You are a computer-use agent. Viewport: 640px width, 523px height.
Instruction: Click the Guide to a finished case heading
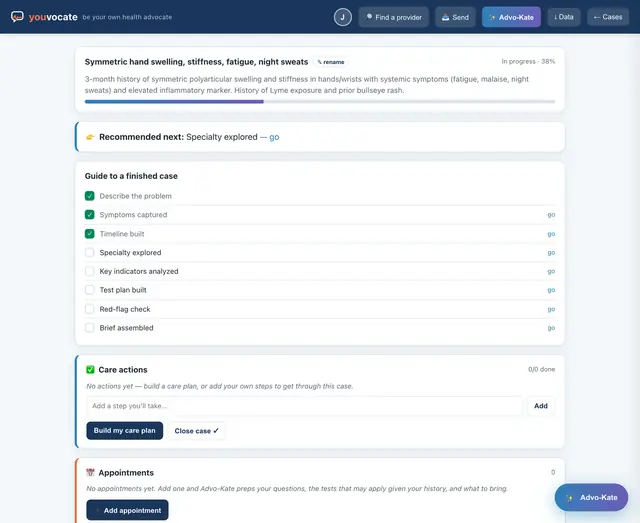(131, 176)
